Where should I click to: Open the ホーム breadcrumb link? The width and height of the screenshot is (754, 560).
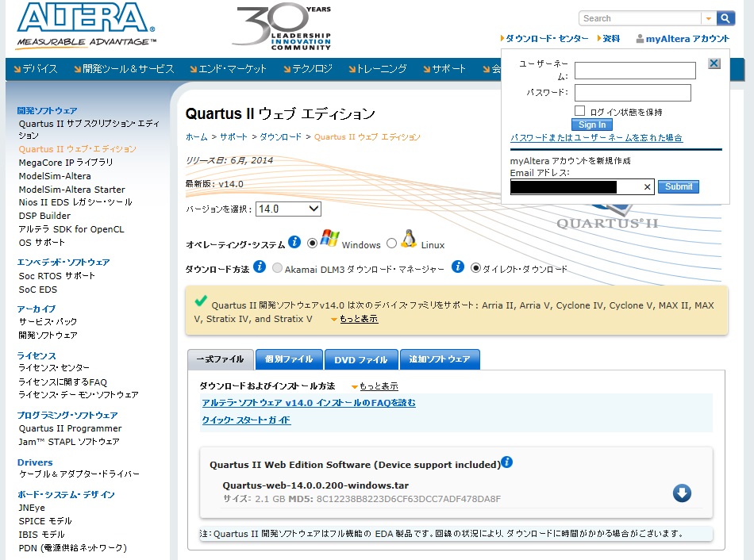click(197, 137)
